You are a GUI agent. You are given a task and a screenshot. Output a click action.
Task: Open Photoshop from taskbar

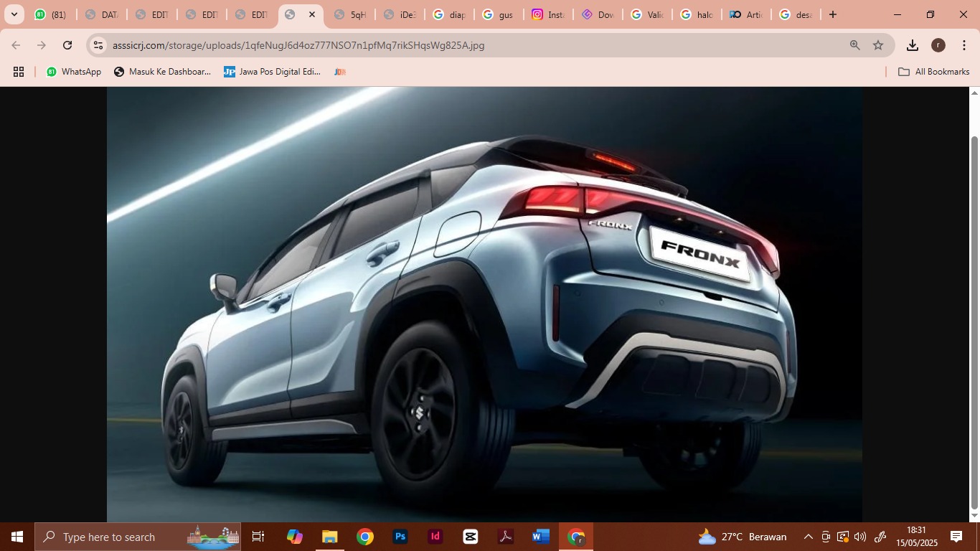pyautogui.click(x=400, y=537)
